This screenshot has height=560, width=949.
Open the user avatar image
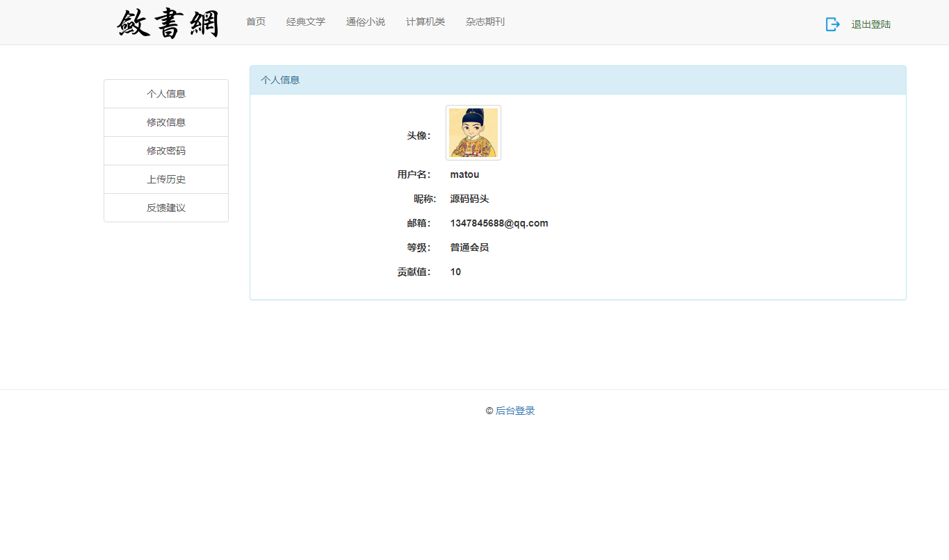coord(473,133)
